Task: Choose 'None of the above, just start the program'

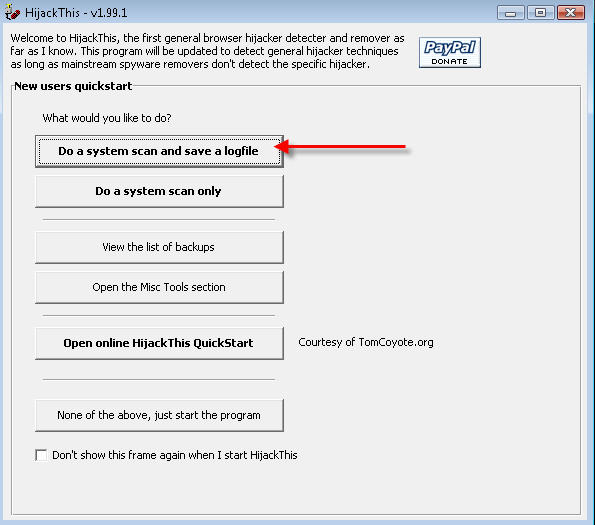Action: tap(159, 415)
